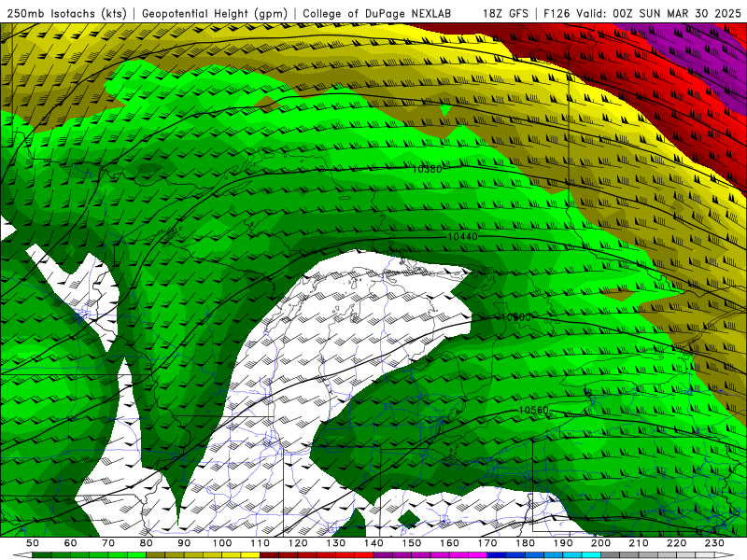The image size is (747, 560).
Task: Click the 10500 height contour label
Action: (516, 317)
